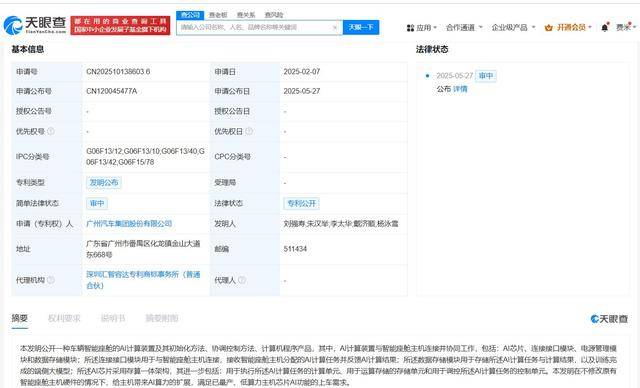Clear the search box with the x icon
Screen dimensions: 640x388
335,27
